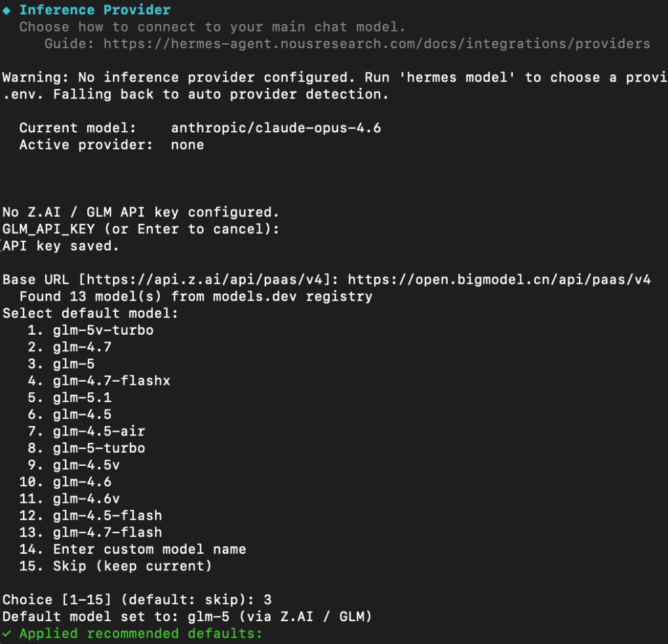
Task: Select the glm-5v-turbo menu option
Action: pos(103,330)
